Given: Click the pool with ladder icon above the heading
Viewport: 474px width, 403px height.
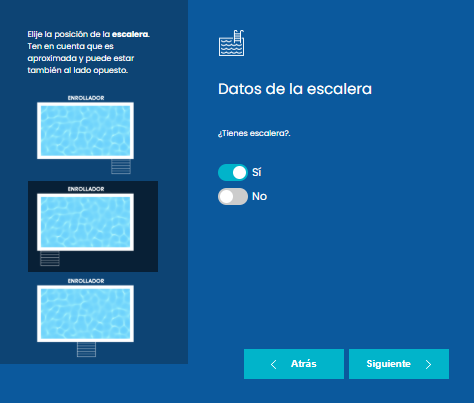Looking at the screenshot, I should coord(231,43).
